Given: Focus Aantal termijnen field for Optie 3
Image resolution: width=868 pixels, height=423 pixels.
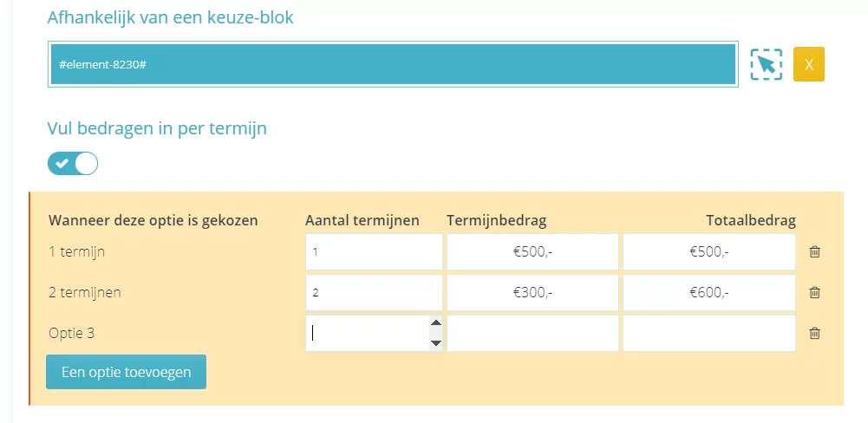Looking at the screenshot, I should [x=368, y=334].
